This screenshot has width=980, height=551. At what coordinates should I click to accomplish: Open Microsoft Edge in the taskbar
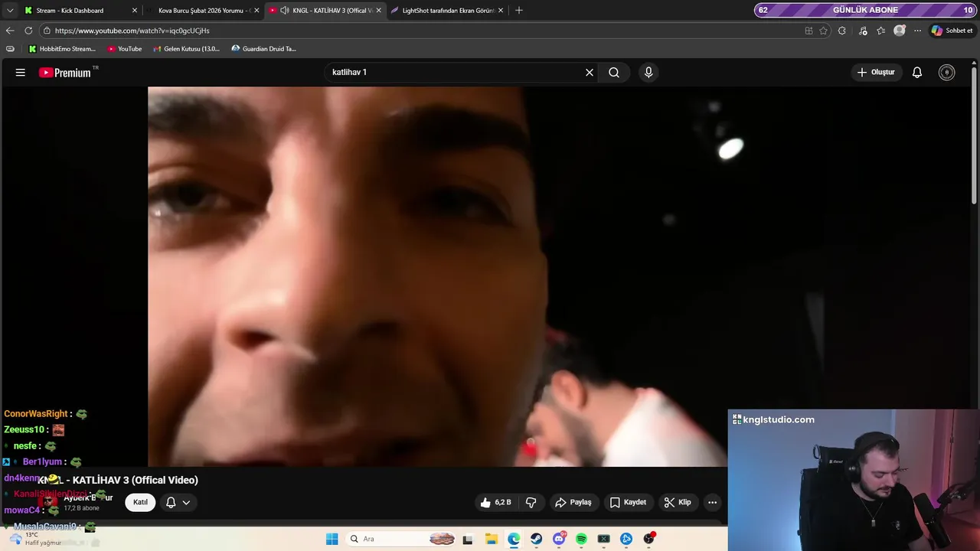[514, 539]
